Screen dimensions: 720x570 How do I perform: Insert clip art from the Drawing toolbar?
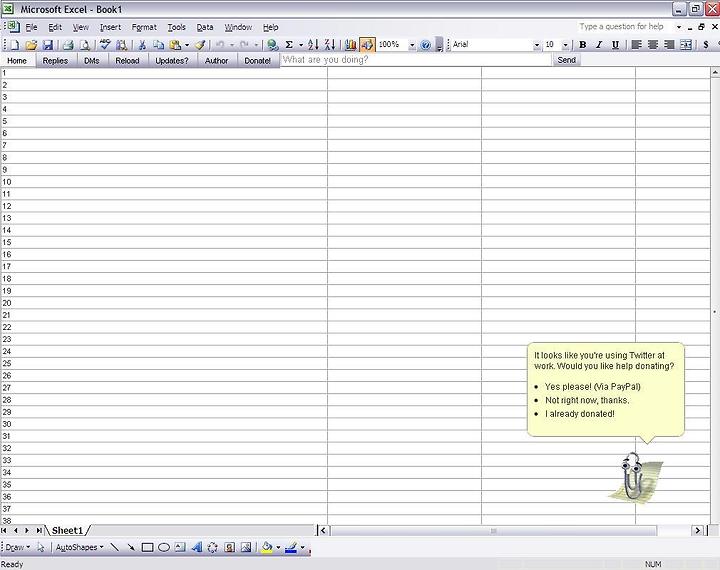(x=230, y=547)
